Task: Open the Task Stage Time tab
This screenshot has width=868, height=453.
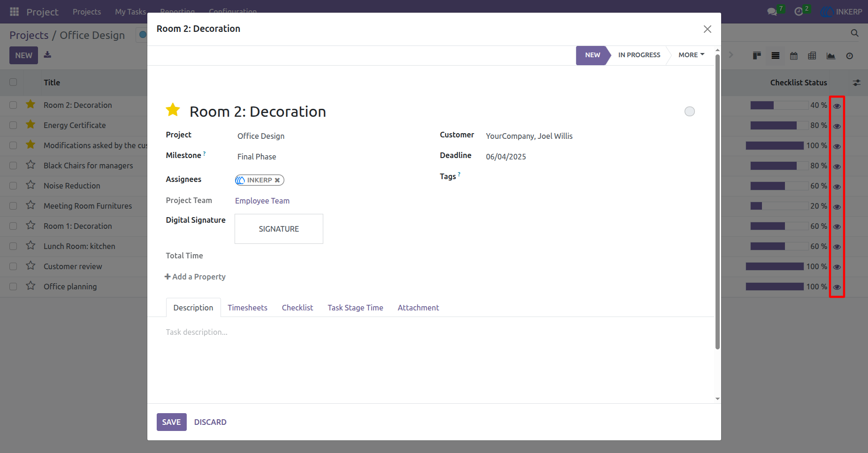Action: point(355,308)
